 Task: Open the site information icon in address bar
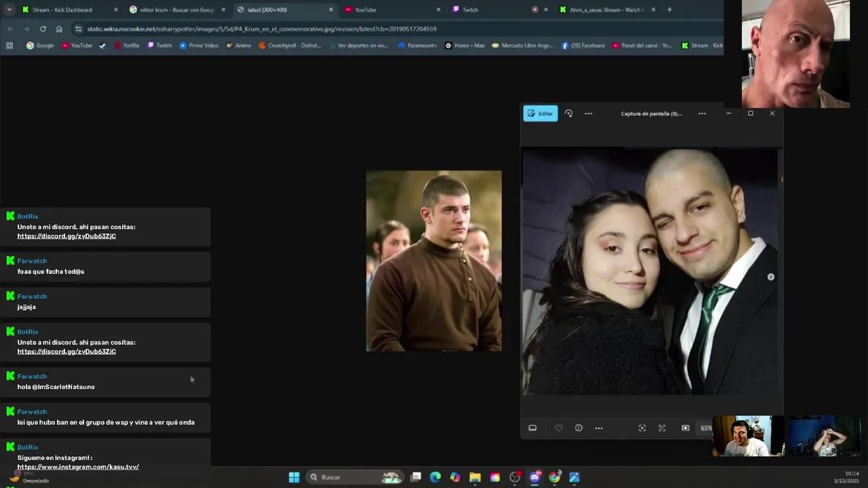pyautogui.click(x=79, y=29)
